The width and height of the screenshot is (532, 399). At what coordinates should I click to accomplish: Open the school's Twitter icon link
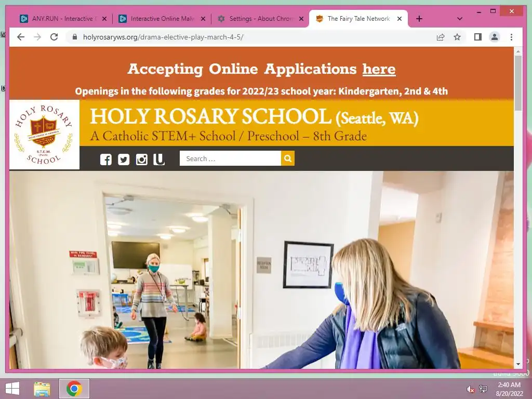coord(124,159)
